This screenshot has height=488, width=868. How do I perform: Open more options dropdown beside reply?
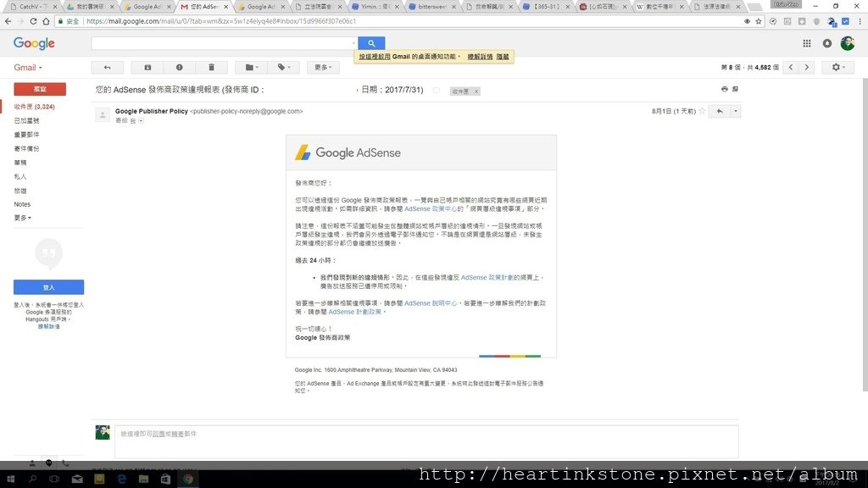tap(735, 111)
